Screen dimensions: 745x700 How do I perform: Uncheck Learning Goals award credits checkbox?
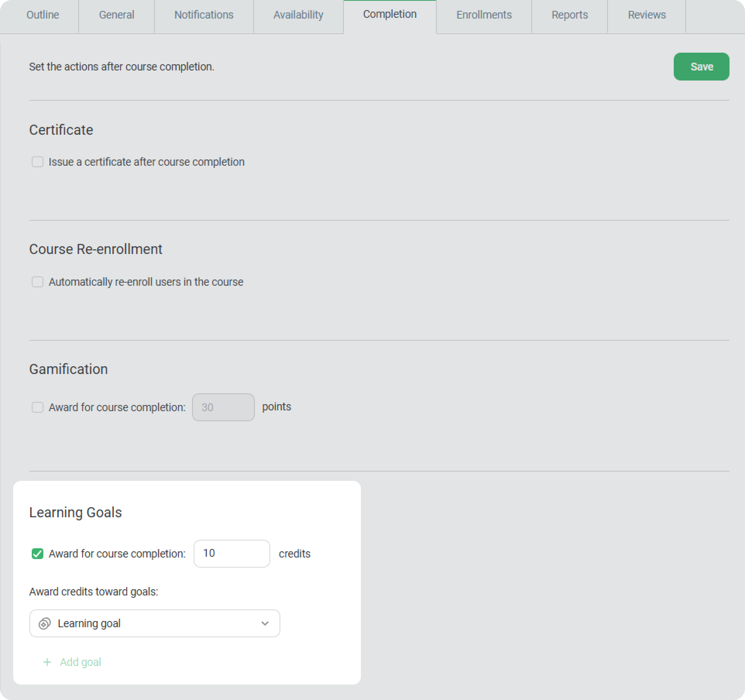point(38,554)
